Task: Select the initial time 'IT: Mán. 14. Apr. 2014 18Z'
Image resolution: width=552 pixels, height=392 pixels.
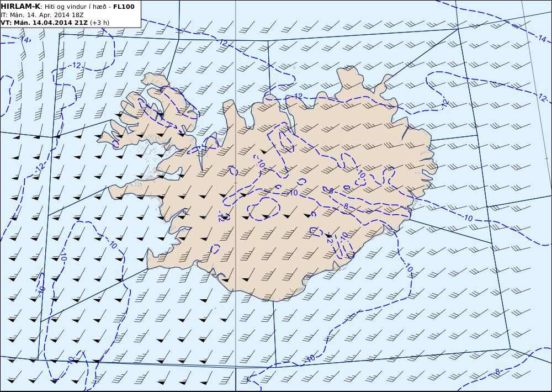Action: pos(42,15)
